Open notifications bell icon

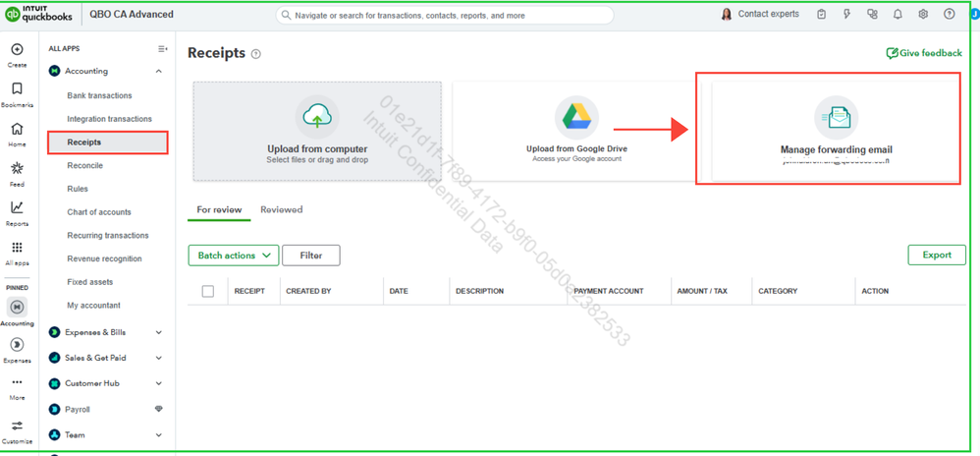pyautogui.click(x=898, y=15)
